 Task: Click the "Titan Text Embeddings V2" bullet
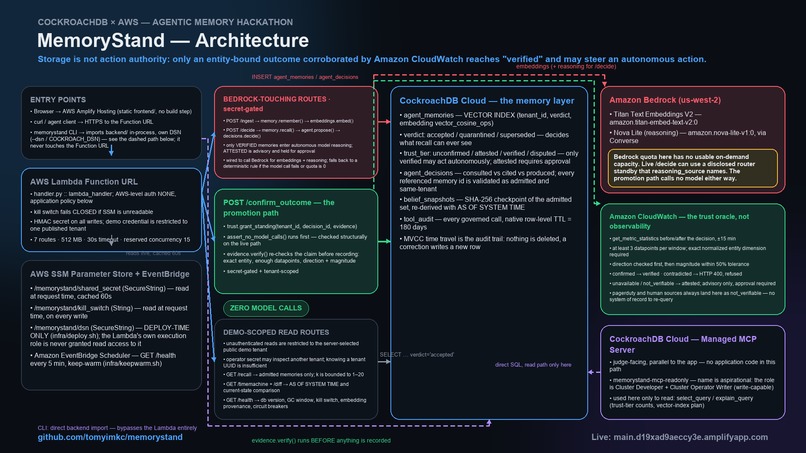(x=655, y=118)
